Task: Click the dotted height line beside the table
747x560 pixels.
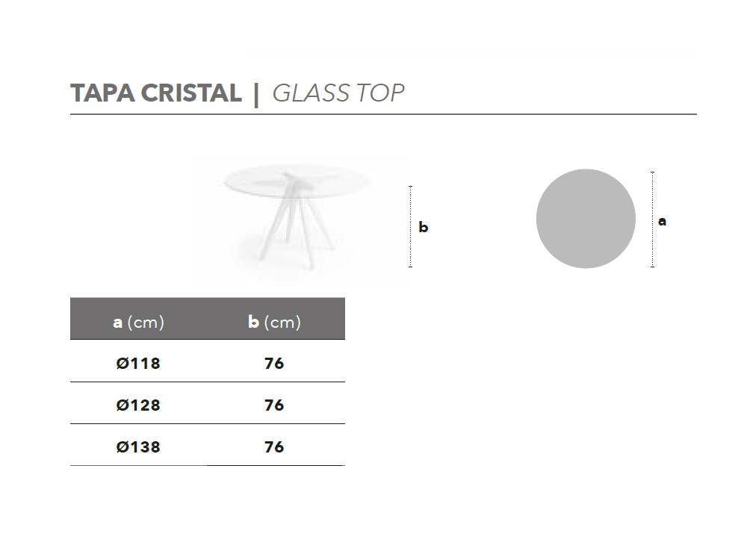Action: (x=410, y=226)
